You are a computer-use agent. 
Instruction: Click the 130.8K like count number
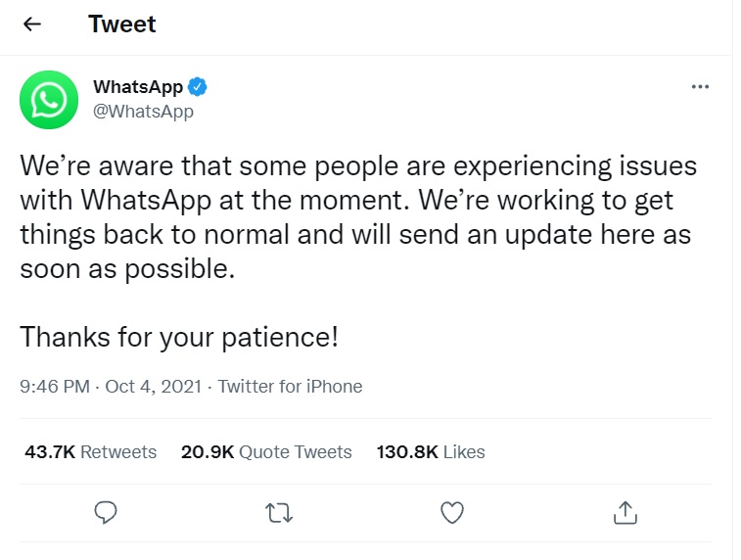(x=406, y=452)
